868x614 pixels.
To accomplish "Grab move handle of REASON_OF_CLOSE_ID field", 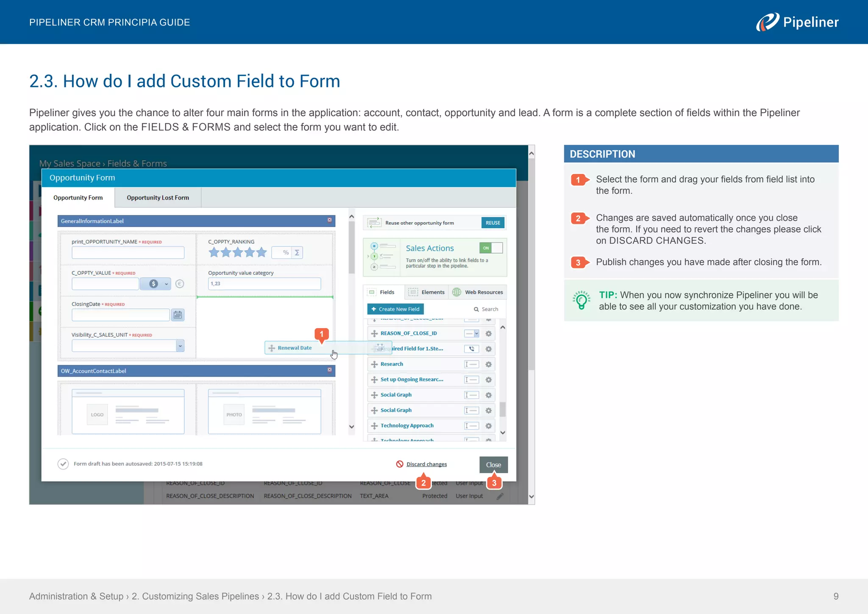I will click(374, 334).
